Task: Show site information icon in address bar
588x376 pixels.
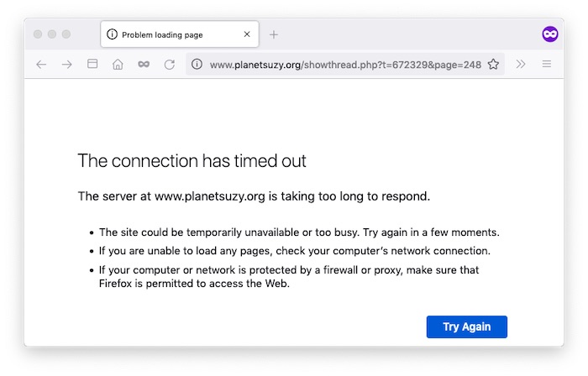Action: click(x=197, y=65)
